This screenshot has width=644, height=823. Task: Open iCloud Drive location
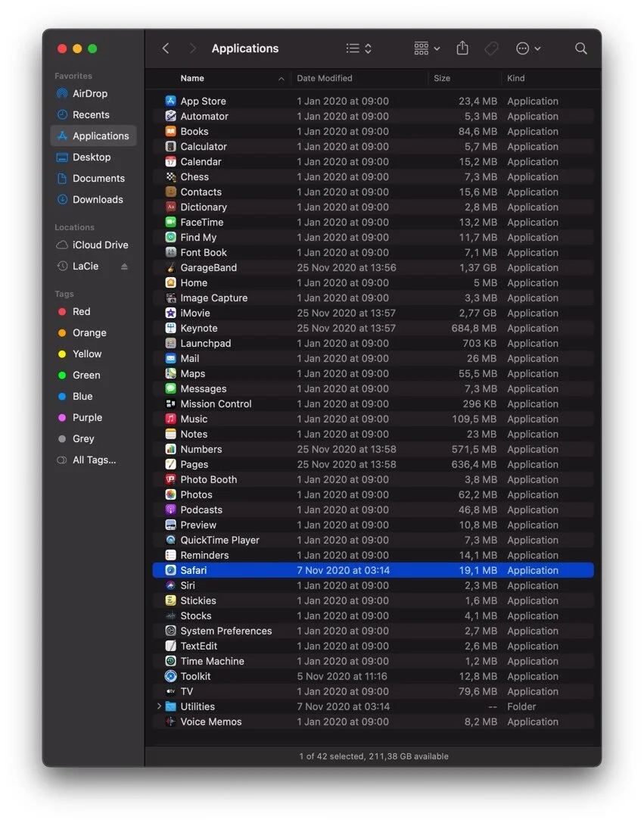(93, 245)
